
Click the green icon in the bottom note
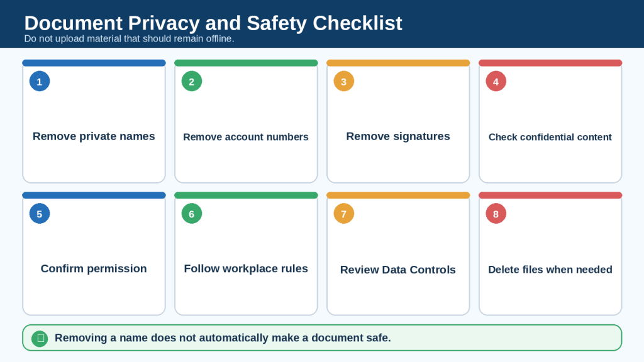tap(40, 338)
